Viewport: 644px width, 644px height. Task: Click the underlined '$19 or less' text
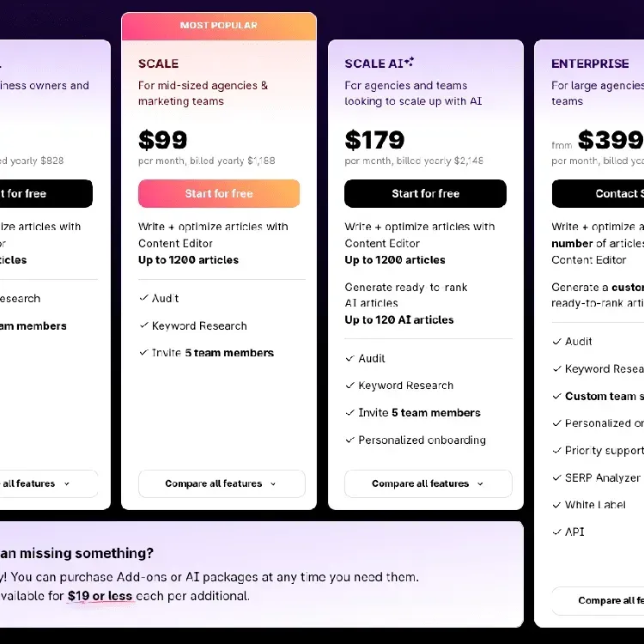100,596
